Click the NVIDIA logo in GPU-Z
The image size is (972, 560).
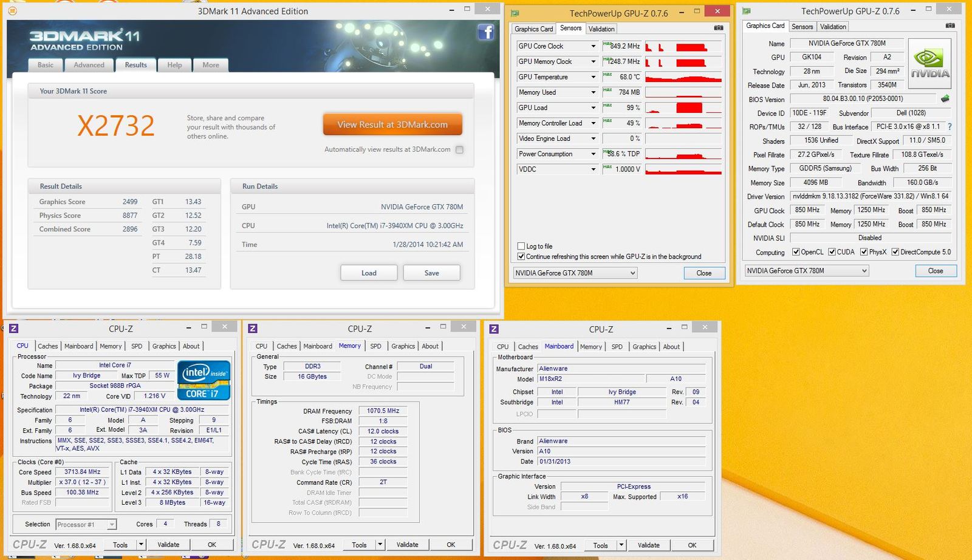(929, 64)
